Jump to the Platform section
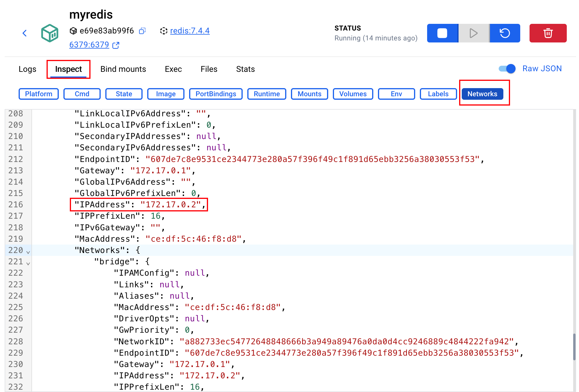The height and width of the screenshot is (392, 579). click(x=39, y=94)
